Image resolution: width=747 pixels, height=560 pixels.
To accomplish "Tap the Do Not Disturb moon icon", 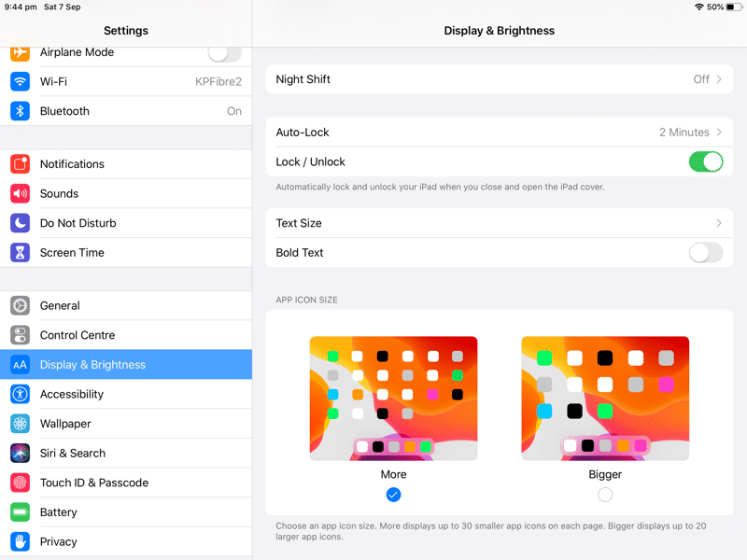I will (x=21, y=223).
